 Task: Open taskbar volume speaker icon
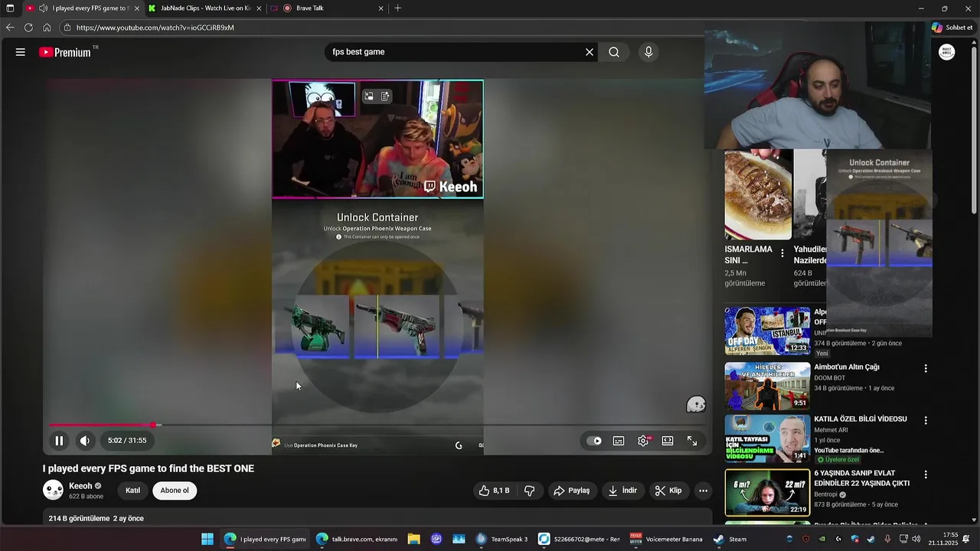click(916, 539)
